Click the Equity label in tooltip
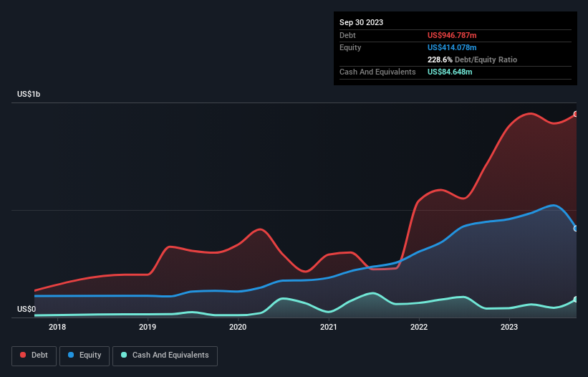 click(350, 47)
